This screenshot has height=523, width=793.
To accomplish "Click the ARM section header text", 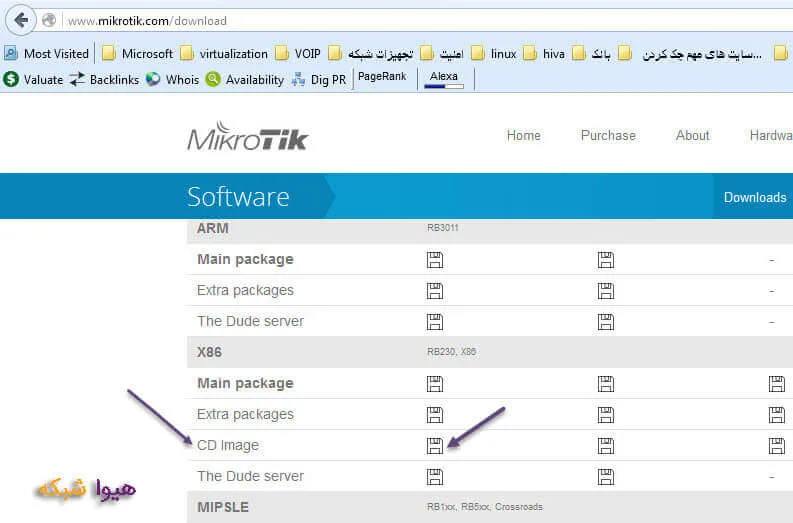I will [213, 228].
